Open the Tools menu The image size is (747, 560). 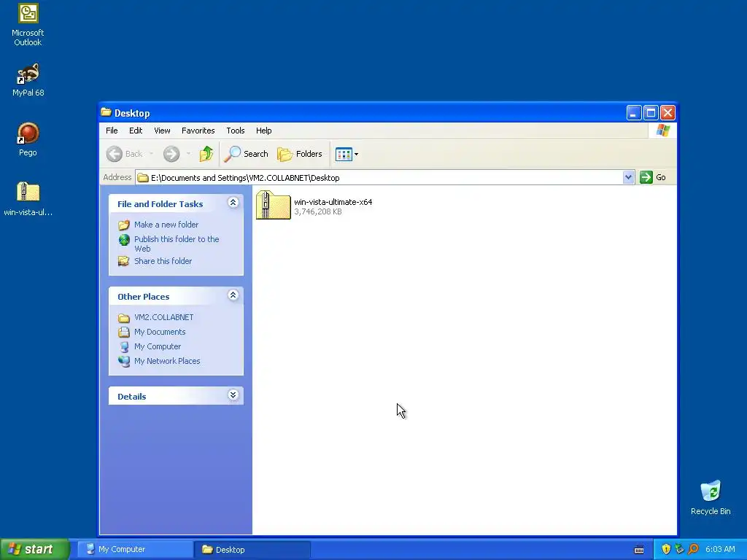[x=236, y=131]
